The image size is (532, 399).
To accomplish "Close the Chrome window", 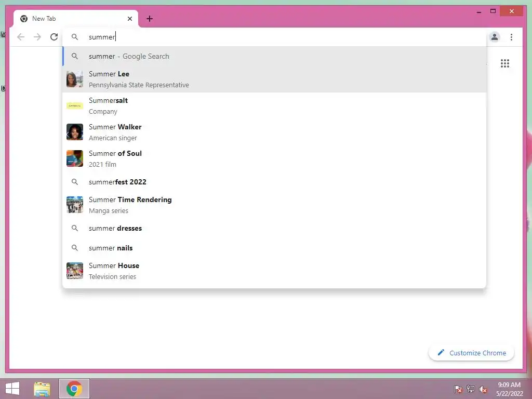I will 512,11.
